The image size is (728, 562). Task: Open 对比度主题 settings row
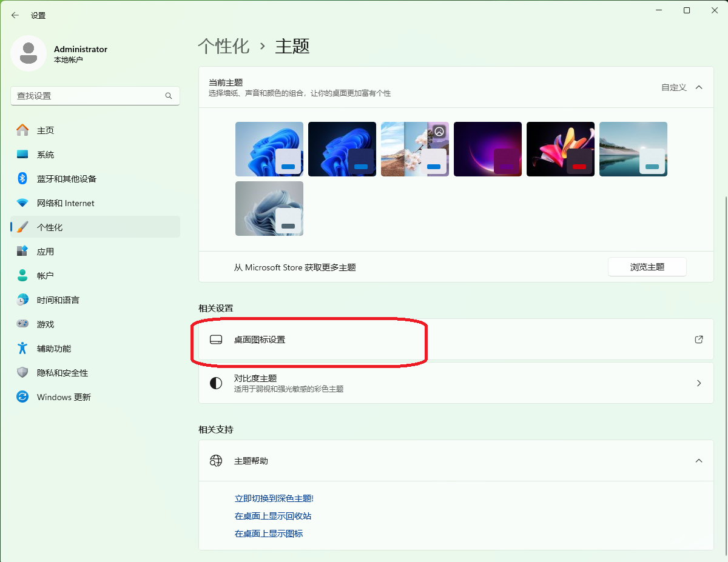tap(456, 383)
